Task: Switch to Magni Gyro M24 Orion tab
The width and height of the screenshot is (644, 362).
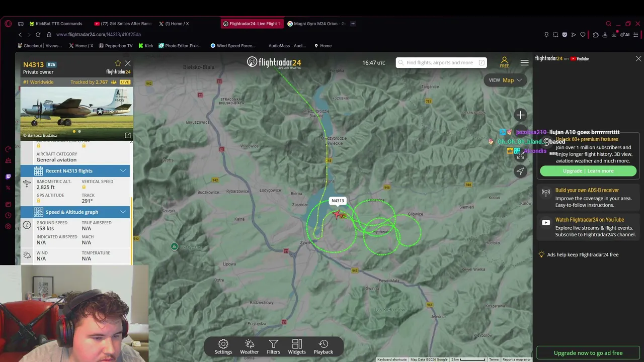Action: click(316, 24)
